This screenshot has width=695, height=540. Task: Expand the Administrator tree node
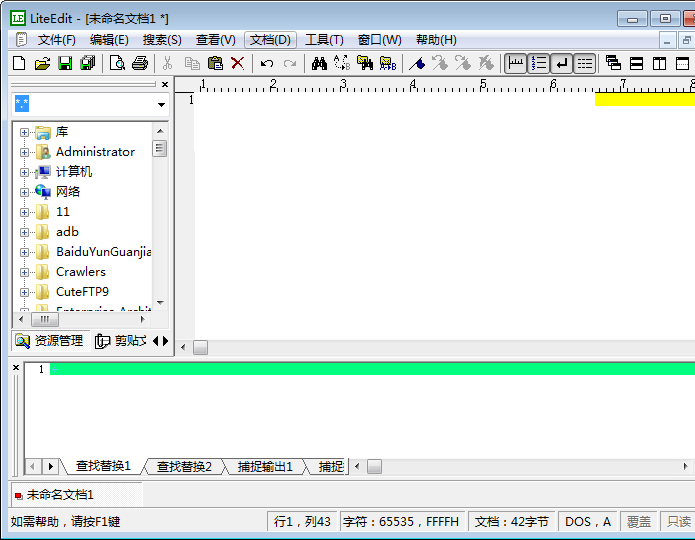click(24, 152)
